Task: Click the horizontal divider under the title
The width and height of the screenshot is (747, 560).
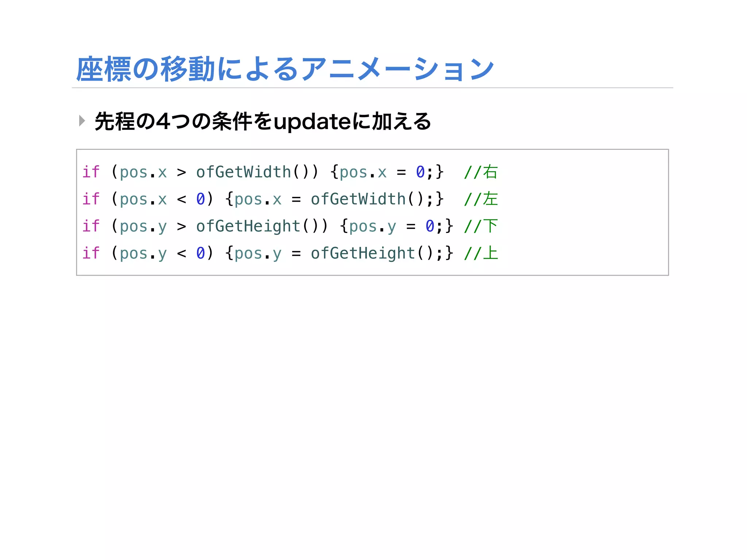Action: 372,88
